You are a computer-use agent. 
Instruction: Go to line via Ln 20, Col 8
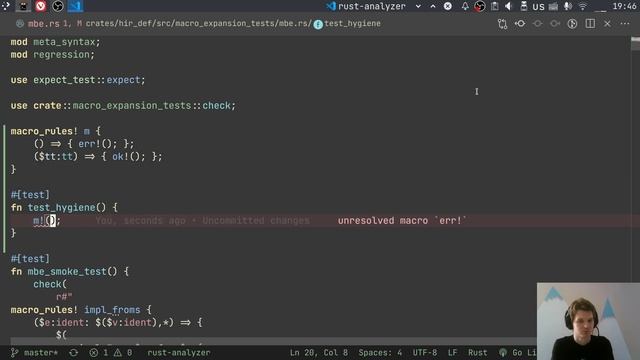pyautogui.click(x=319, y=353)
